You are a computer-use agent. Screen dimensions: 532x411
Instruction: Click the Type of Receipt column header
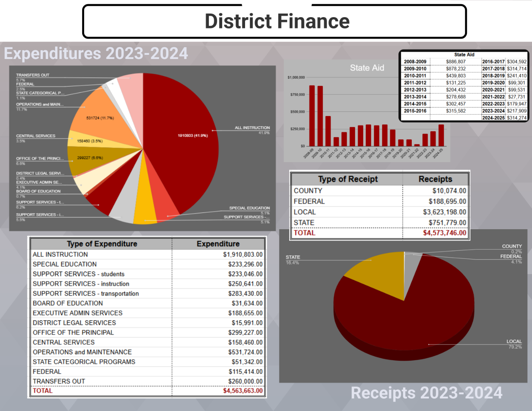click(347, 179)
